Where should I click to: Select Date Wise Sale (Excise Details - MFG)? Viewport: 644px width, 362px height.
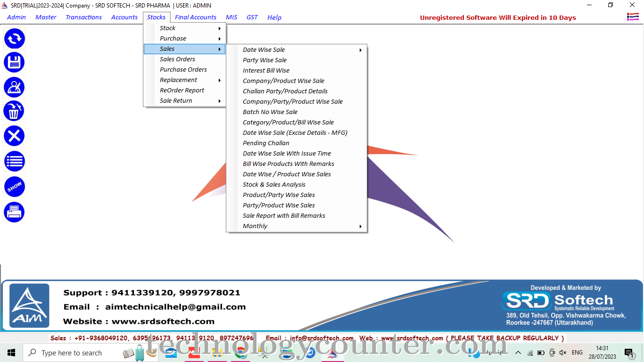point(297,133)
